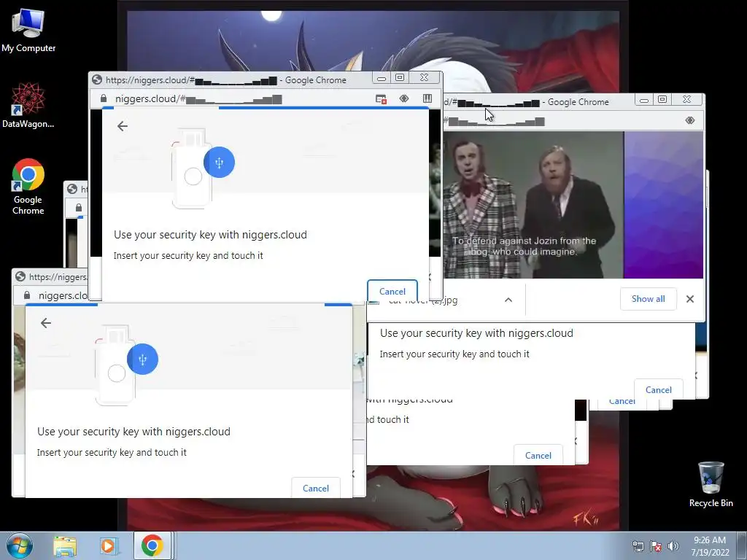Launch Windows Media Player from the taskbar

pos(108,546)
